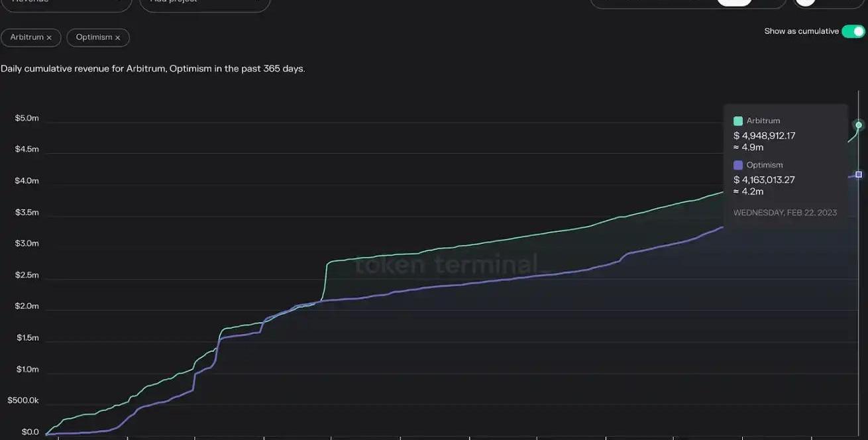
Task: Select the Optimism name inside the chart tooltip
Action: [765, 165]
